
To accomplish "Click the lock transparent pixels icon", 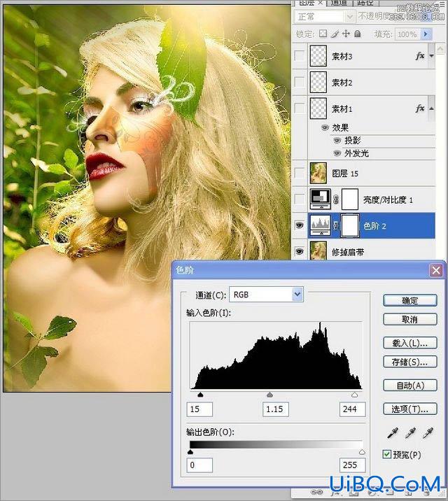I will pos(323,34).
